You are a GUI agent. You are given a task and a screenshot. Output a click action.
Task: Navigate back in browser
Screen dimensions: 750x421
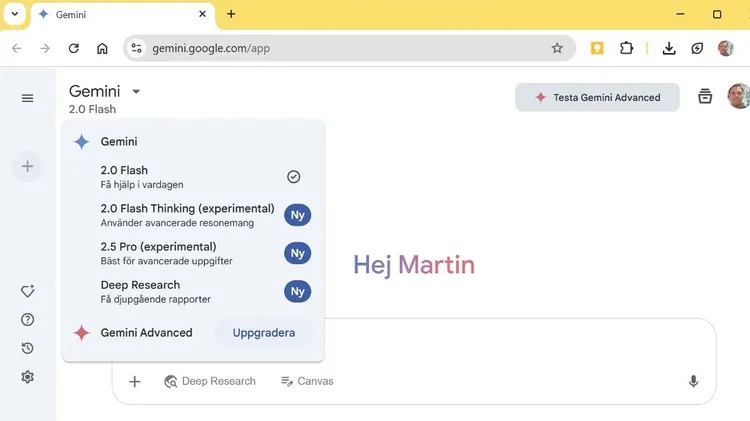pyautogui.click(x=17, y=48)
